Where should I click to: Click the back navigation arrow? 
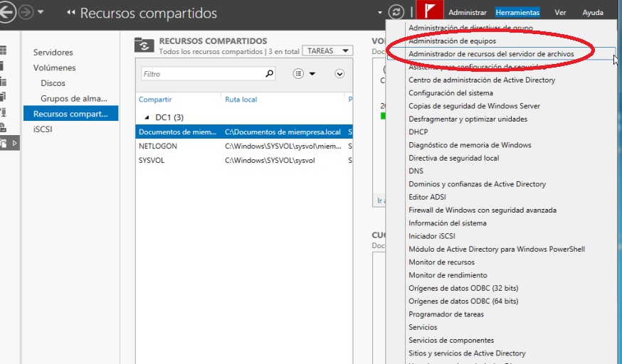pyautogui.click(x=8, y=13)
